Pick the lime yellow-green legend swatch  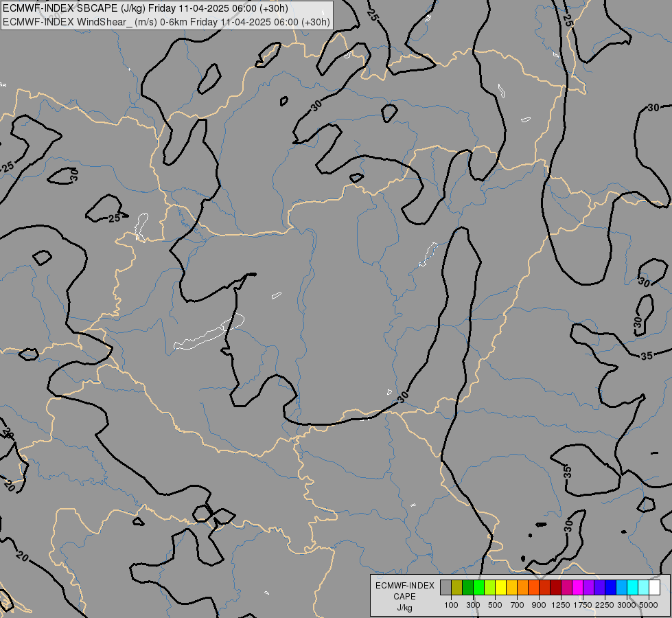coord(489,587)
